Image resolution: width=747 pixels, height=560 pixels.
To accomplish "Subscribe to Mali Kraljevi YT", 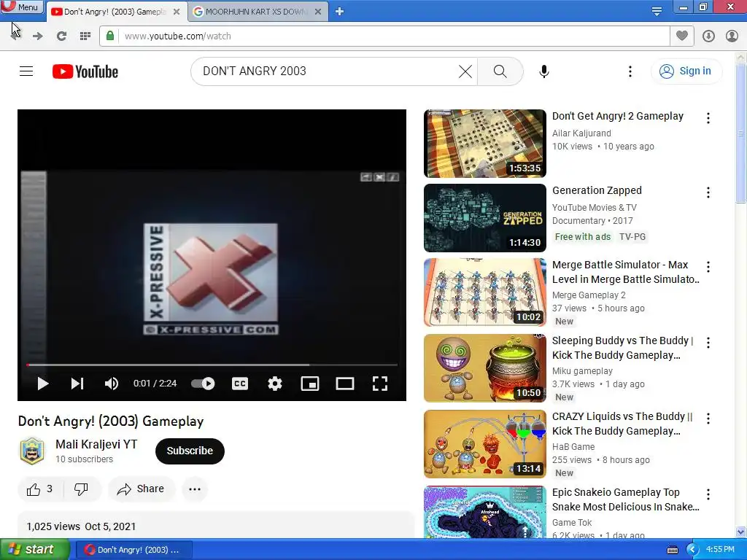I will pyautogui.click(x=190, y=451).
